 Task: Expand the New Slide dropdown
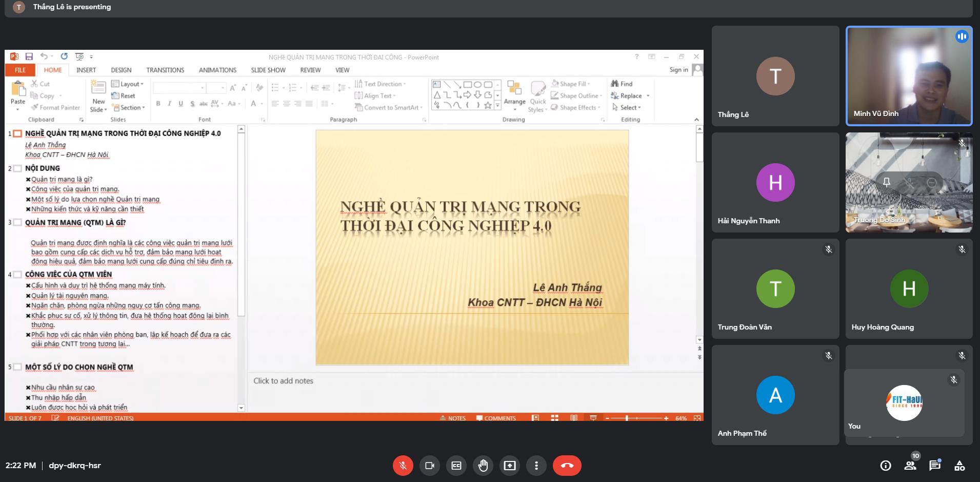[x=98, y=106]
